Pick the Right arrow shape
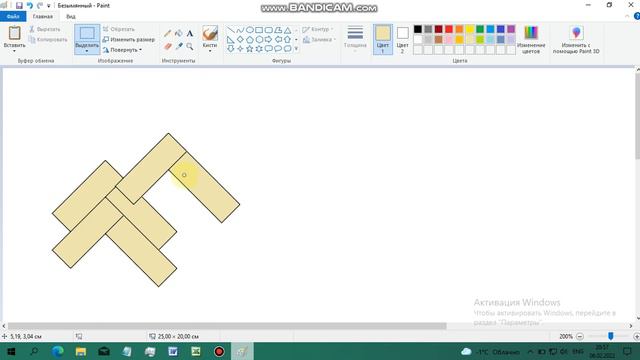 pyautogui.click(x=268, y=40)
